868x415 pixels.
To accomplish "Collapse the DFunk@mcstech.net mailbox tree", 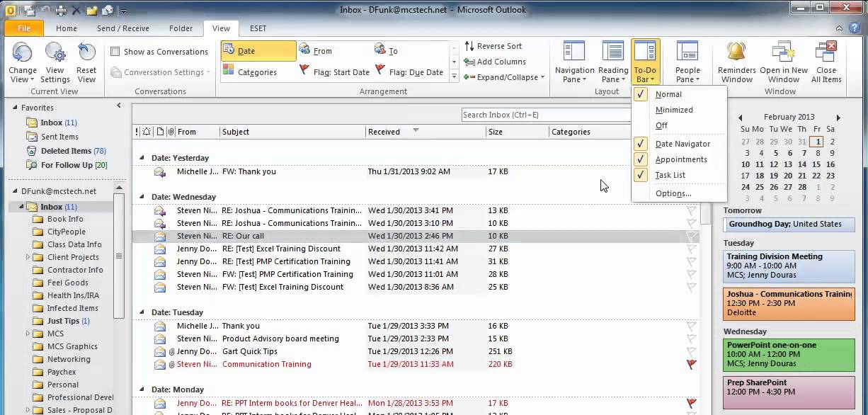I will 15,191.
